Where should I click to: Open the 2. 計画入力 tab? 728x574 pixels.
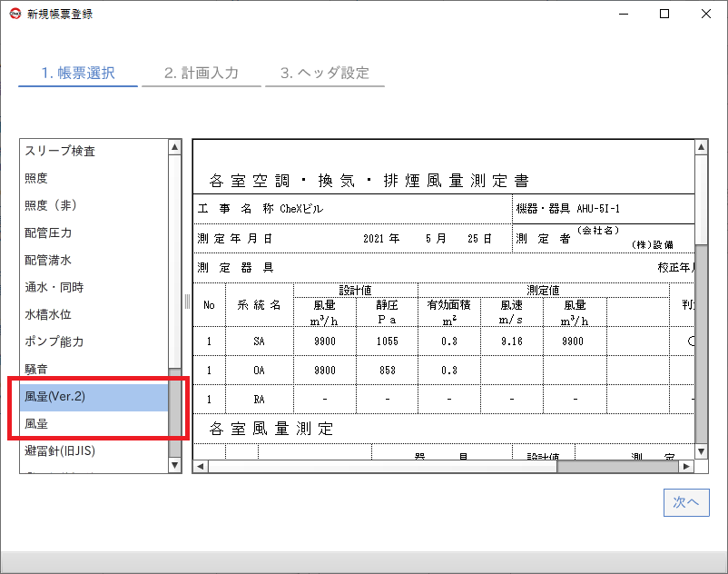click(202, 74)
